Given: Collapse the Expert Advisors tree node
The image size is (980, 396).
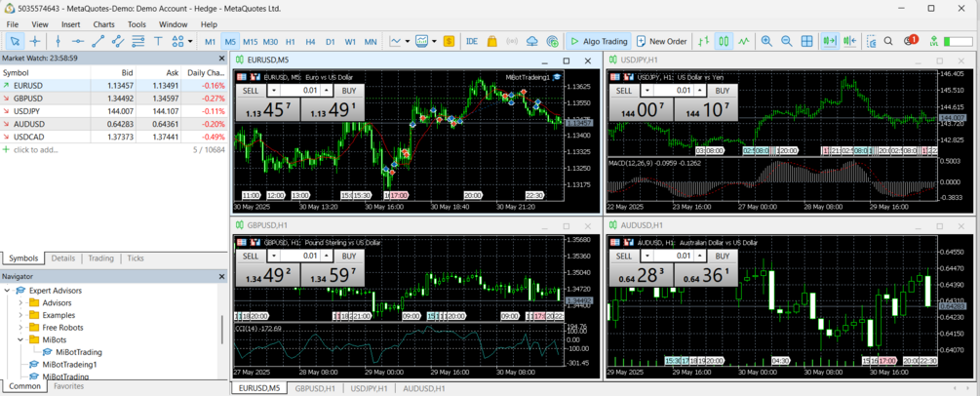Looking at the screenshot, I should pos(8,291).
